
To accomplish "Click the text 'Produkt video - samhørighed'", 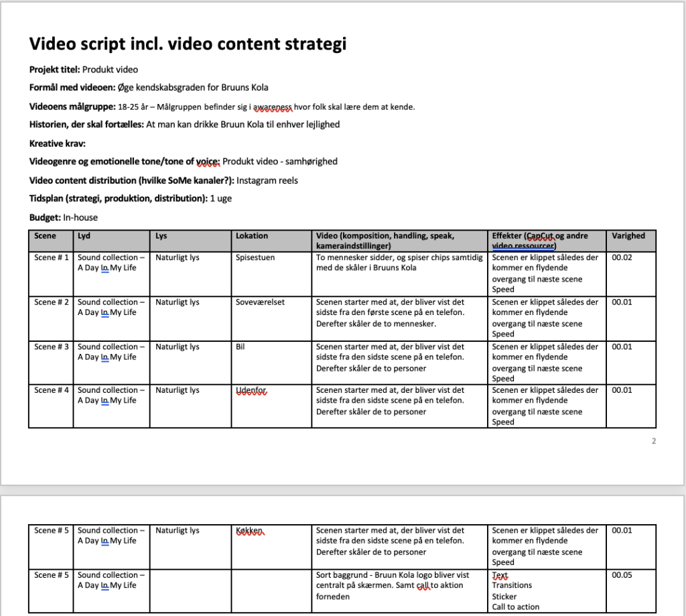I will (x=280, y=162).
